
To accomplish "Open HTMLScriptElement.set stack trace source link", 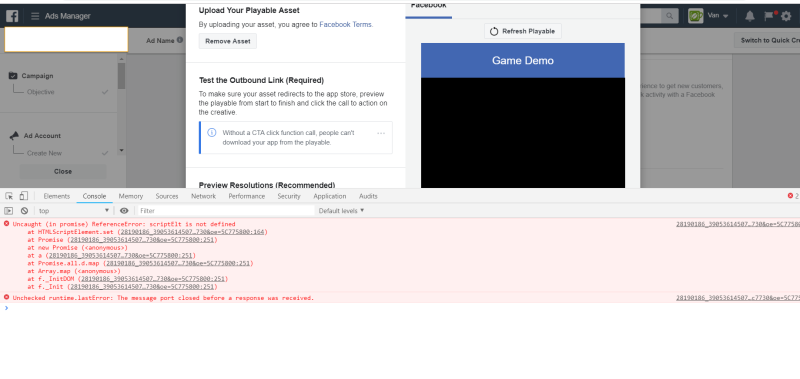I will pyautogui.click(x=193, y=232).
